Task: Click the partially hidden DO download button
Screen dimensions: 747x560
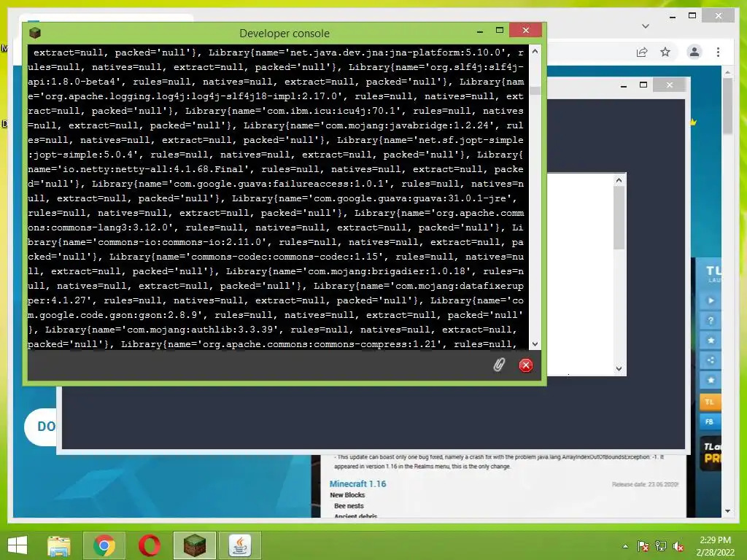Action: (x=41, y=426)
